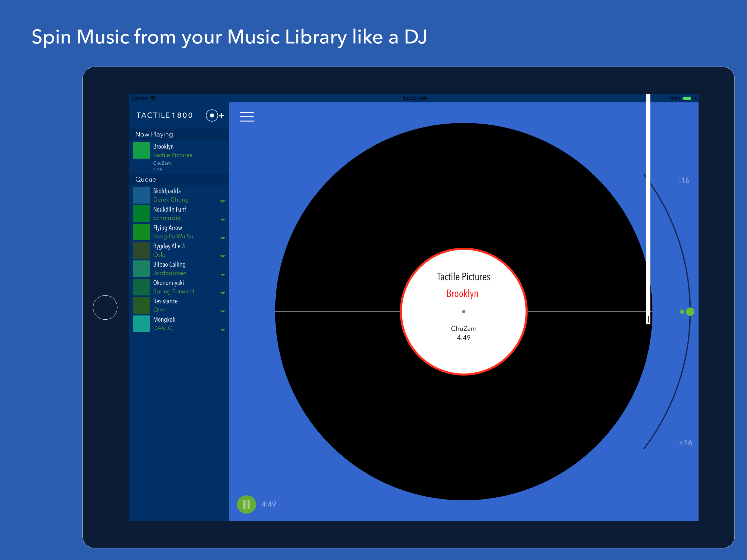Click the TACTILE1800 app title
The image size is (747, 560).
(165, 115)
